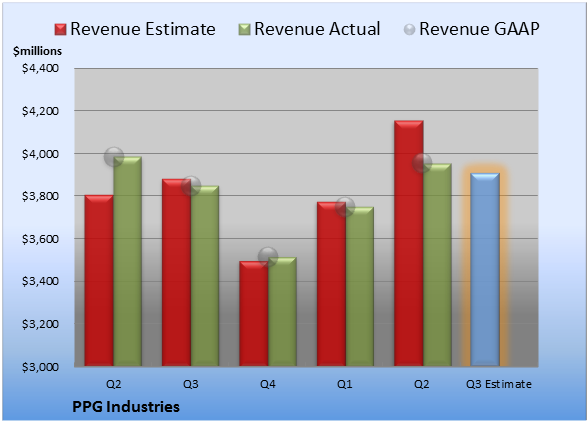Click the '$4,200' y-axis value
588x422 pixels.
(x=40, y=111)
